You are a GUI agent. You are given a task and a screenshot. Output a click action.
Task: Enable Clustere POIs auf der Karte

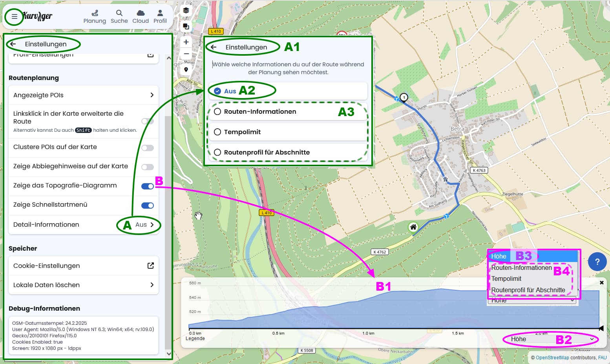pyautogui.click(x=148, y=148)
